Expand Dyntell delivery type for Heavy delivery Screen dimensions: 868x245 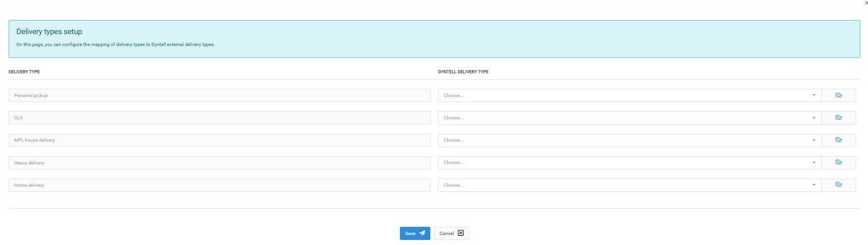point(630,162)
